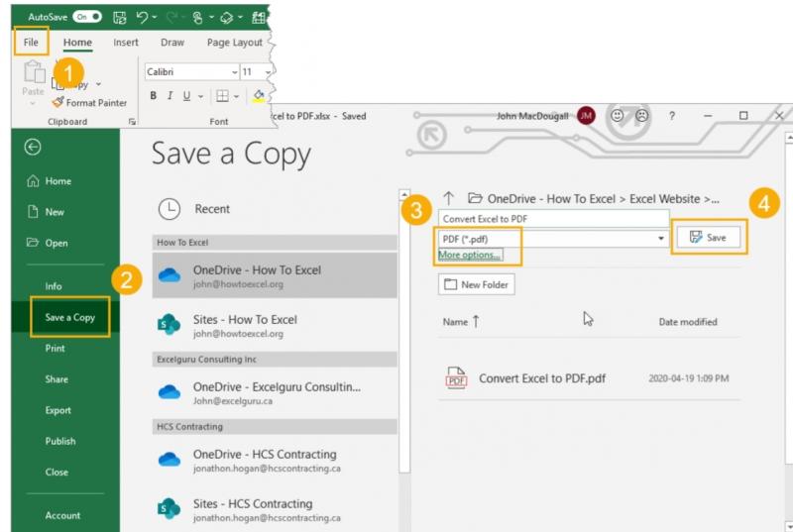The width and height of the screenshot is (793, 532).
Task: Open the Insert ribbon tab
Action: (x=126, y=43)
